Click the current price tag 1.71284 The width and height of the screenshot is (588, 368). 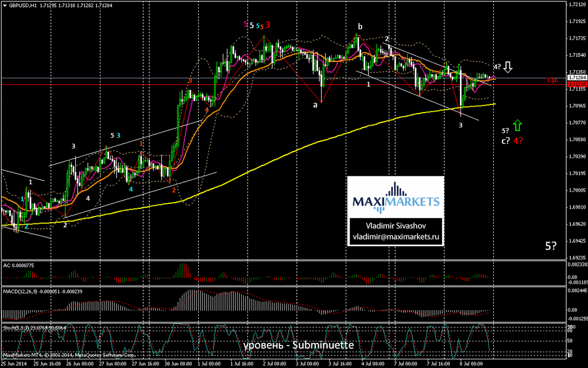click(x=577, y=78)
